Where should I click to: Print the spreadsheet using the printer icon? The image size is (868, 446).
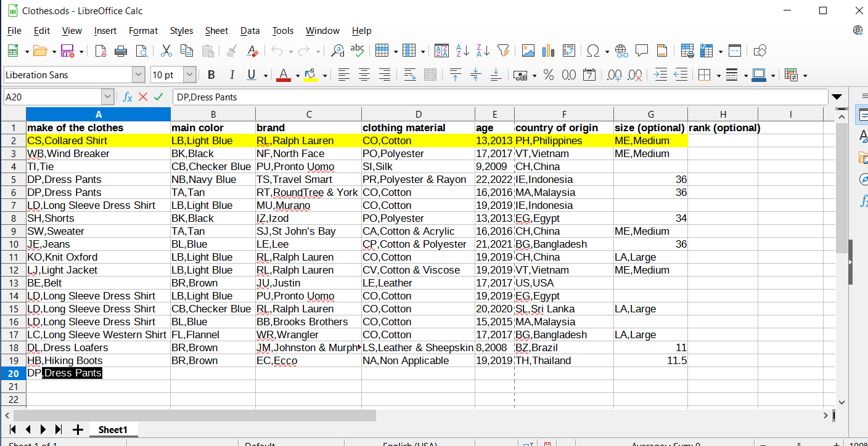tap(121, 51)
